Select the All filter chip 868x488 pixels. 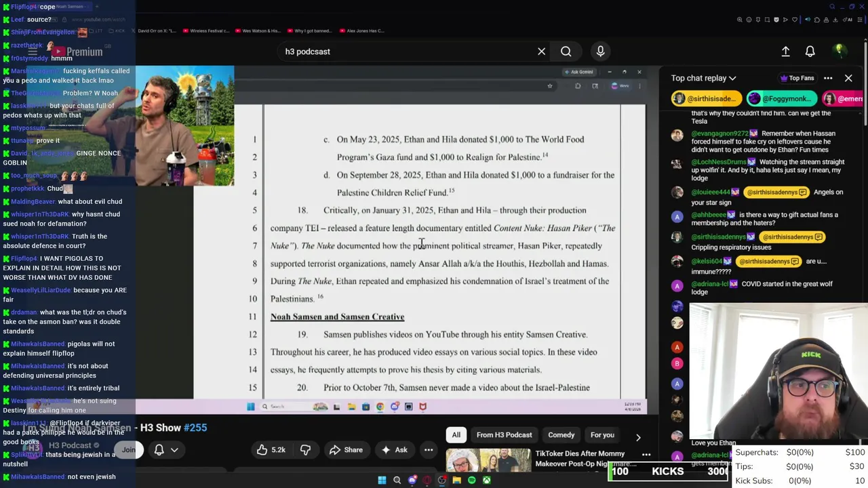456,435
